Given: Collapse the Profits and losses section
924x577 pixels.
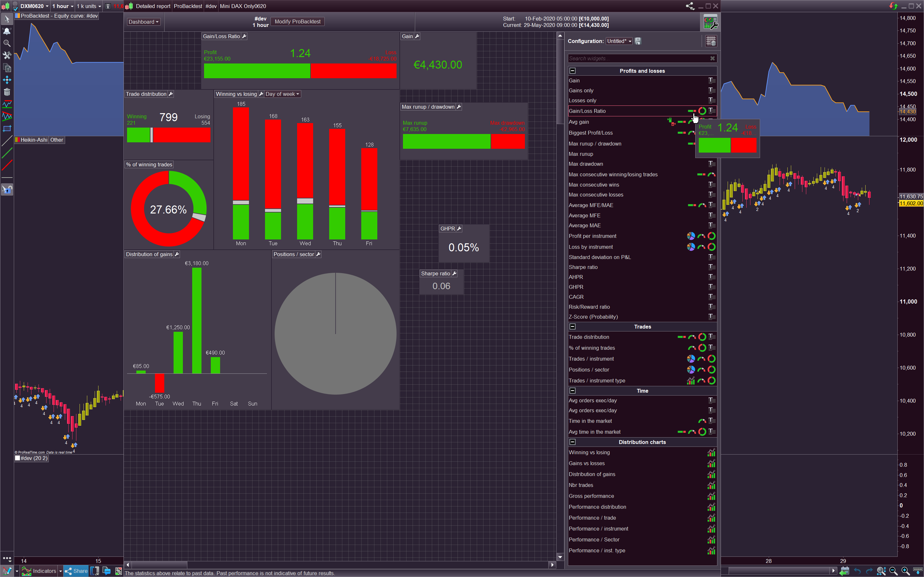Looking at the screenshot, I should pyautogui.click(x=572, y=71).
